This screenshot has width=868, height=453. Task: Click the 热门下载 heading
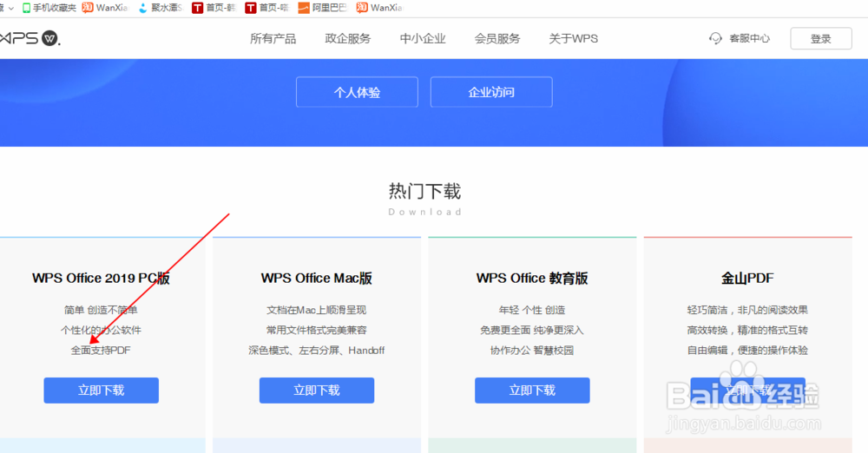coord(424,192)
